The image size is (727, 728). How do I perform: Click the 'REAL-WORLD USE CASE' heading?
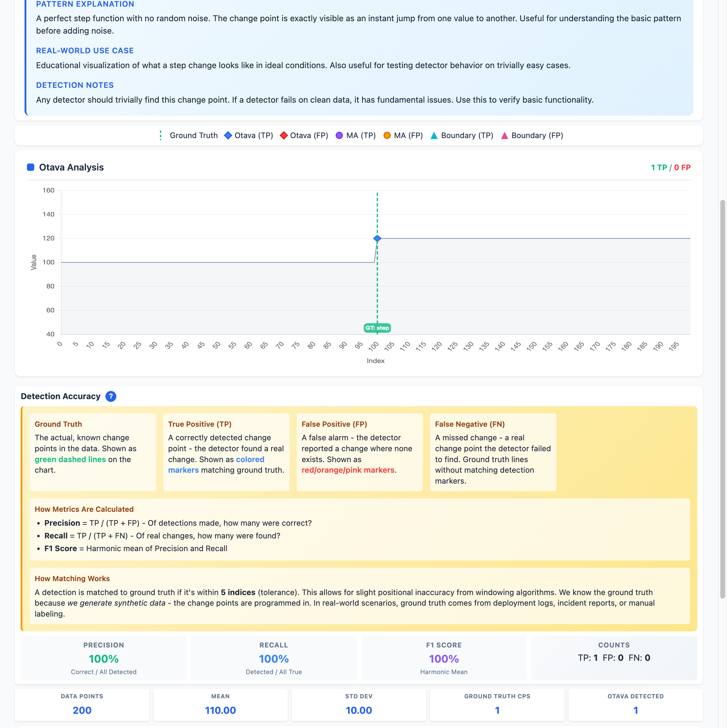click(x=85, y=51)
